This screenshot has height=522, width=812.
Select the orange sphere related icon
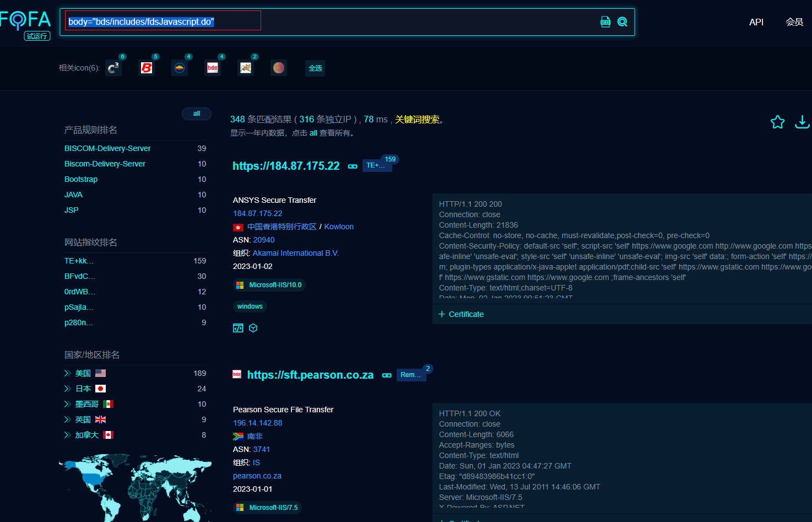279,68
